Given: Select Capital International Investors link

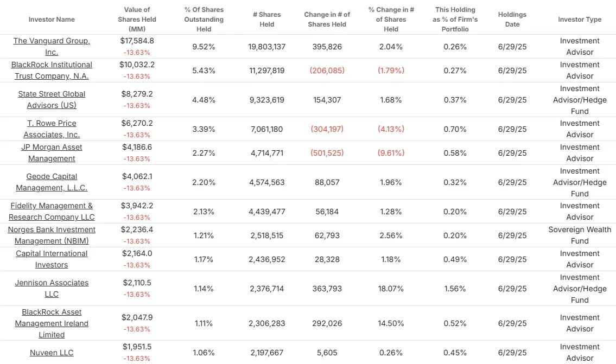Looking at the screenshot, I should pos(52,259).
